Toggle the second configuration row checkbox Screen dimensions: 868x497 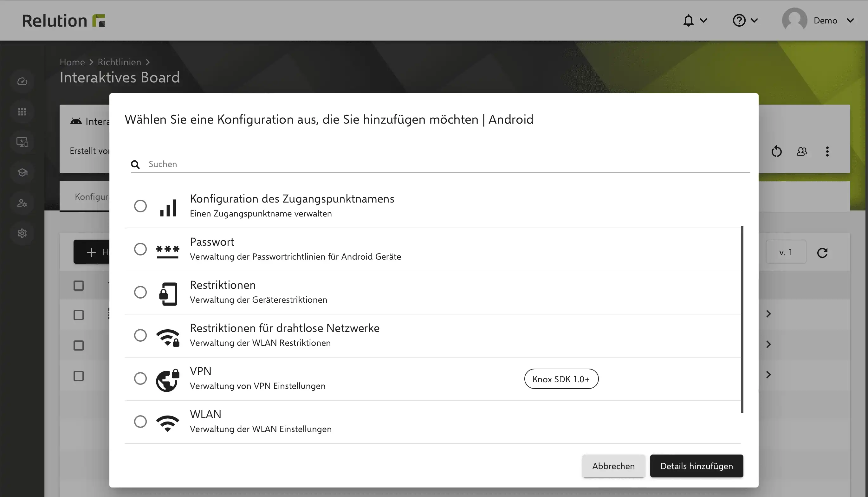pyautogui.click(x=79, y=345)
